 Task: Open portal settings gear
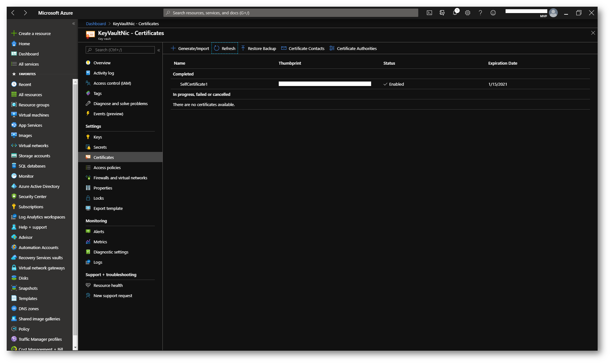pos(468,13)
